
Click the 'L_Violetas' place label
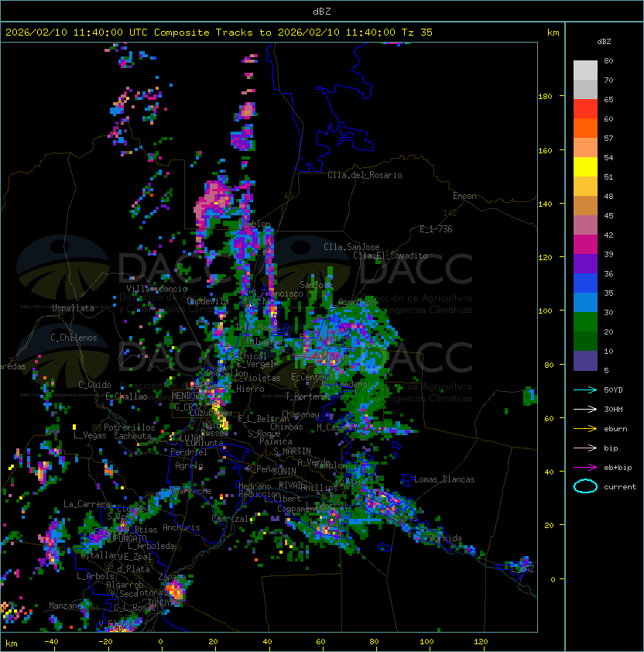(x=257, y=378)
